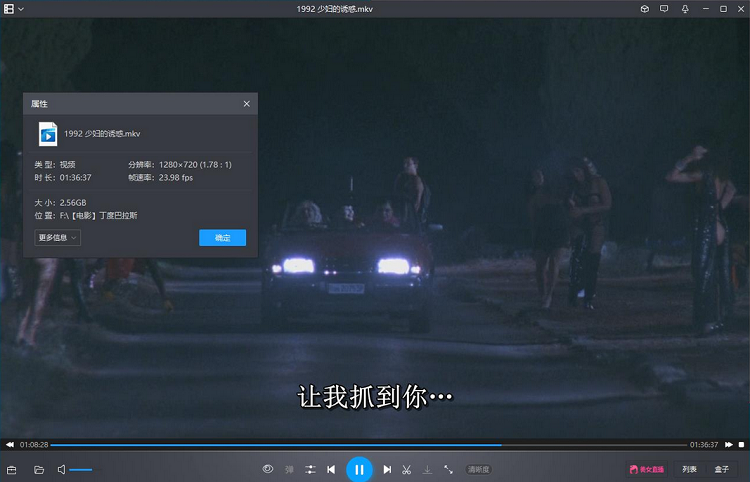Open the 清晰度 quality selector
The height and width of the screenshot is (482, 750).
[479, 469]
